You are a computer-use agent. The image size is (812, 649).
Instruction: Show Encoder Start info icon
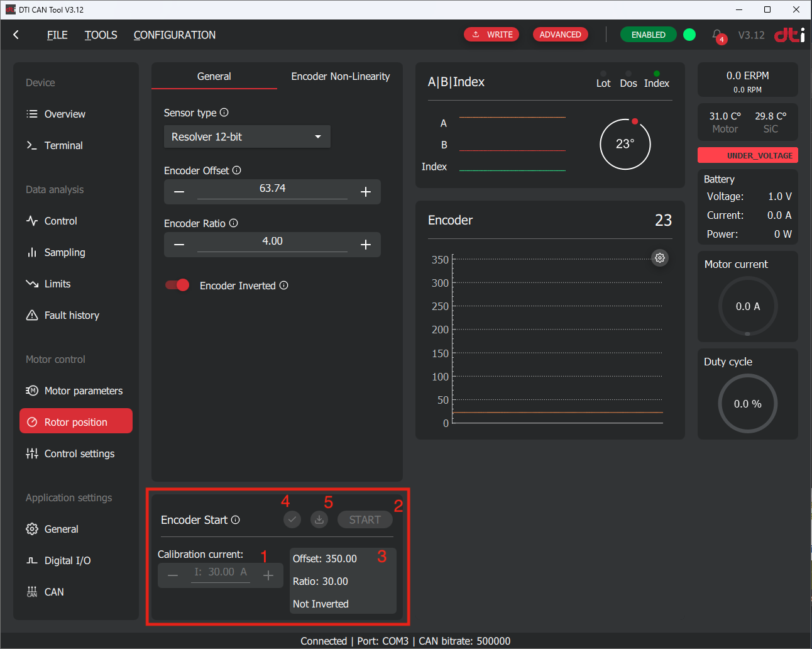coord(236,520)
